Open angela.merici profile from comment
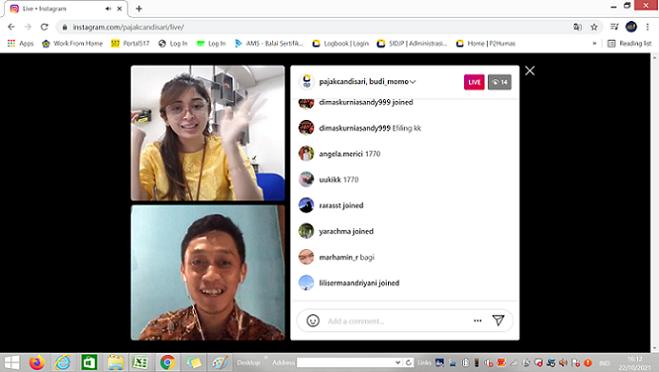This screenshot has height=372, width=659. pos(340,154)
